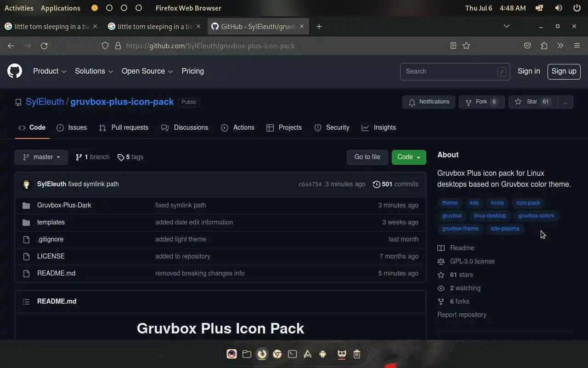Go back with the browser back arrow
The width and height of the screenshot is (588, 368).
11,46
